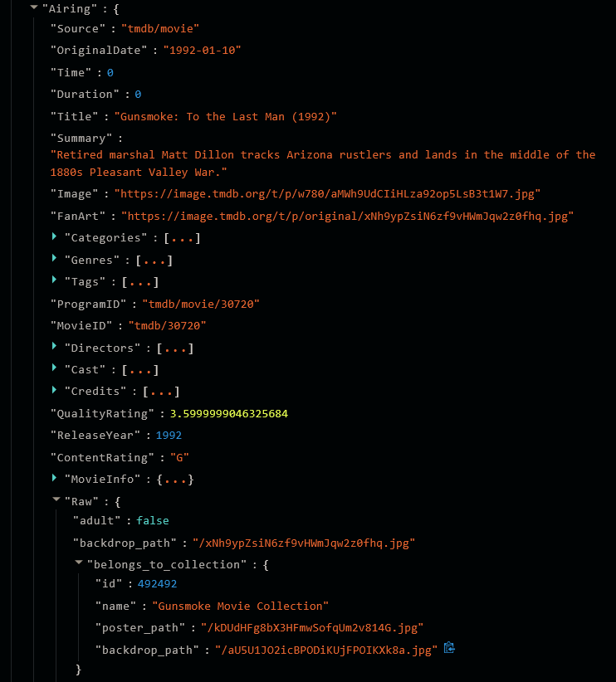Select the "false" value of adult
This screenshot has width=616, height=682.
tap(153, 521)
